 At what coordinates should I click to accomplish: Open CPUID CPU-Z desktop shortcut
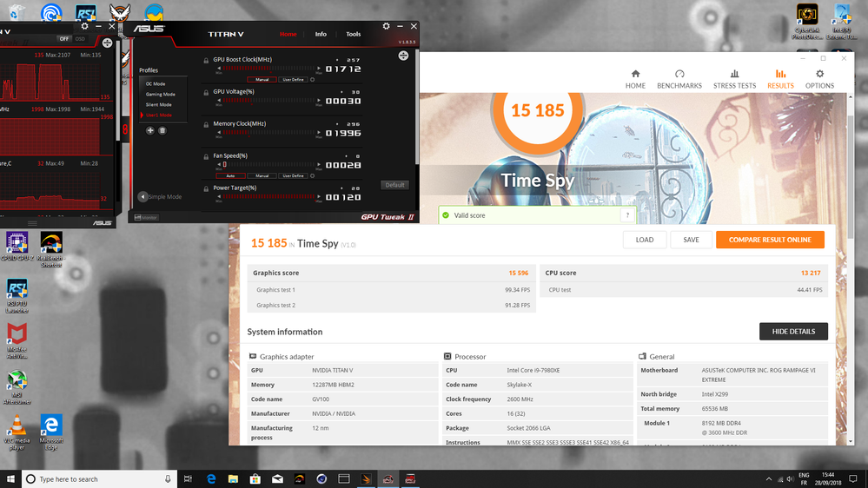[17, 247]
